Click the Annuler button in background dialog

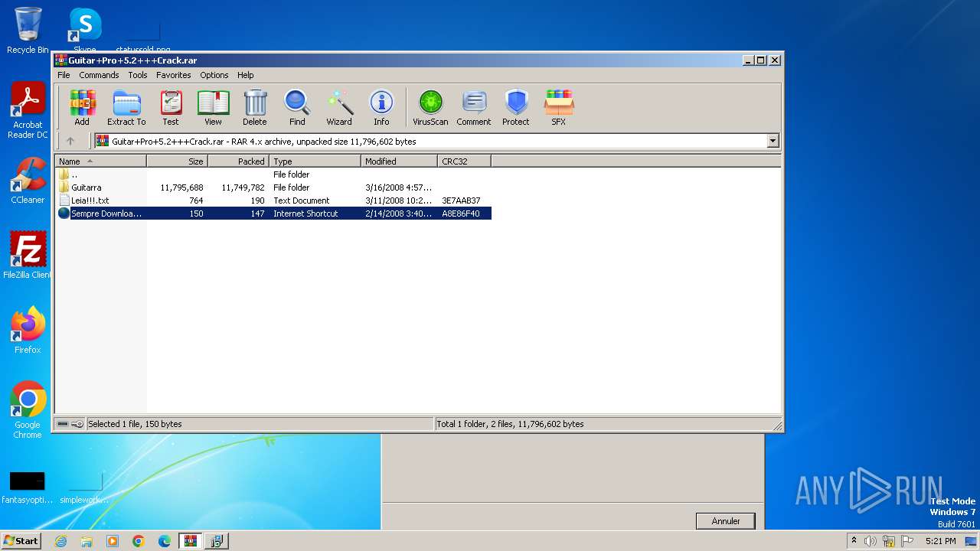click(x=725, y=521)
